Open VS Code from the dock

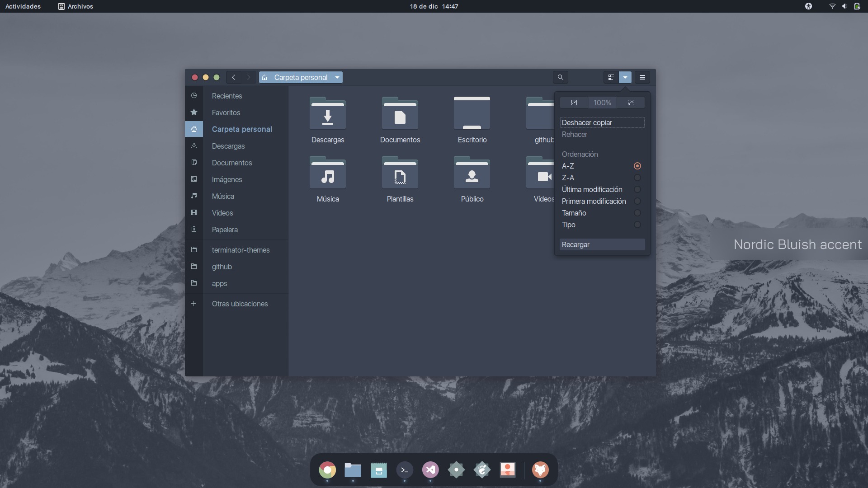pyautogui.click(x=430, y=469)
